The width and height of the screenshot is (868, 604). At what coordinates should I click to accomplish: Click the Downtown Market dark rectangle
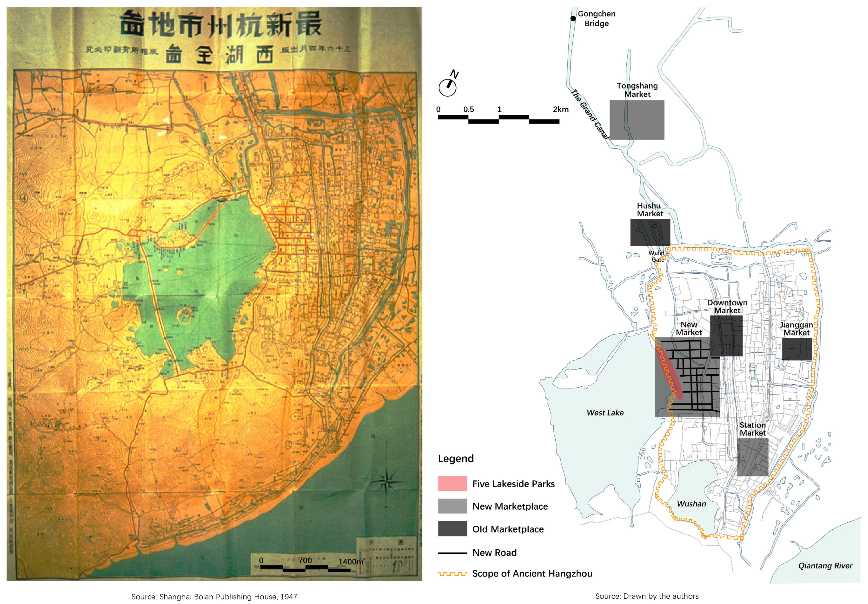726,336
